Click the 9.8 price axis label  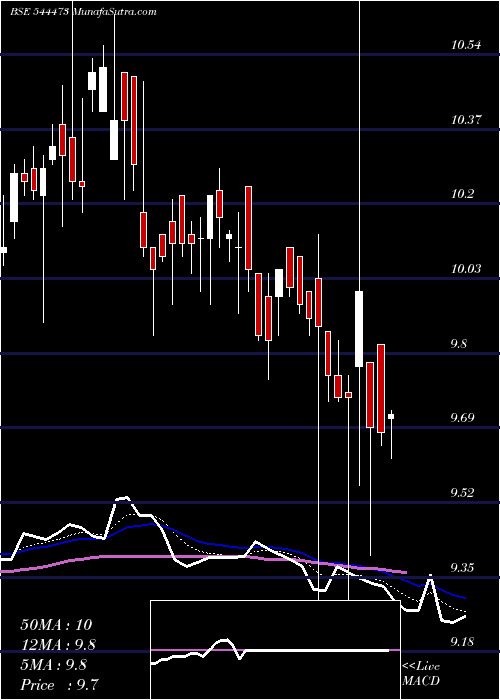460,344
